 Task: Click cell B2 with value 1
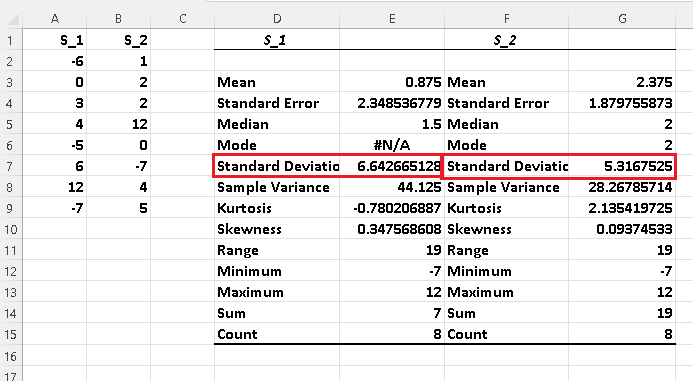tap(118, 61)
